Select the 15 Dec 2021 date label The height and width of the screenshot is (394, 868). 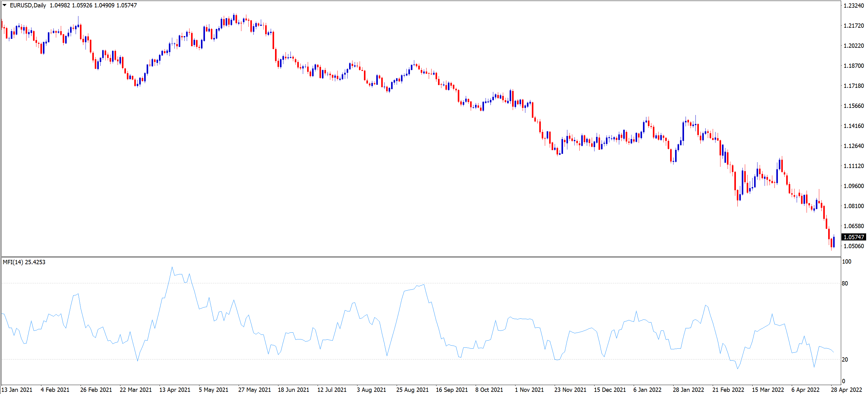click(610, 390)
